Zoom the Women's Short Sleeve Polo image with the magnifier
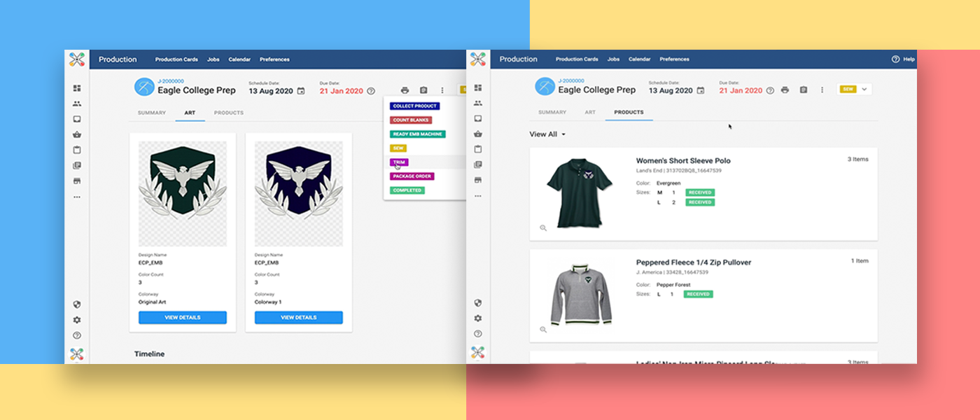Viewport: 980px width, 420px height. coord(543,228)
